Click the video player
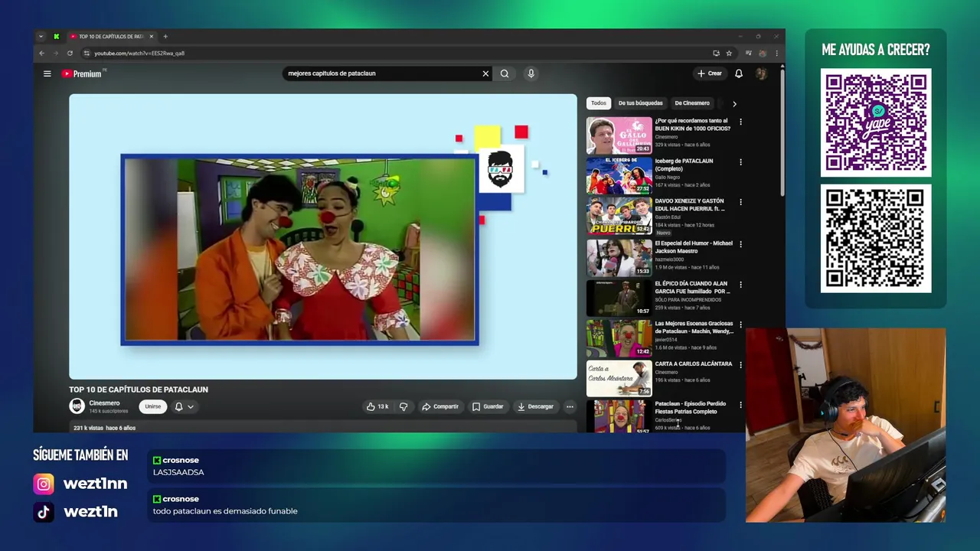 coord(323,236)
